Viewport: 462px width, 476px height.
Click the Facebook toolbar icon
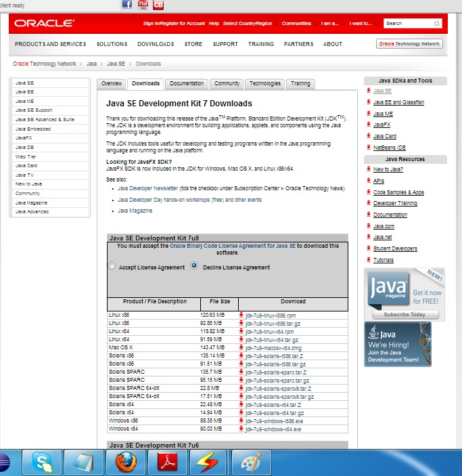tap(126, 5)
